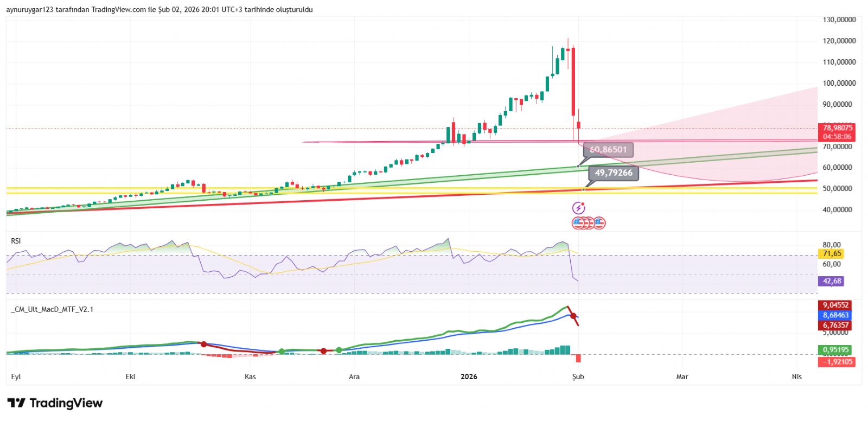
Task: Click the Kas month label on time axis
Action: (x=250, y=377)
